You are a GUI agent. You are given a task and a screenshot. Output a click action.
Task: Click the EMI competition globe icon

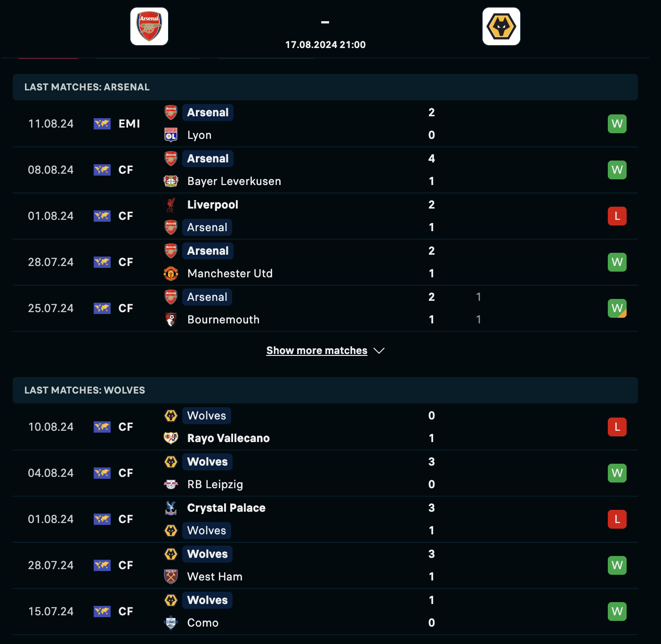(x=102, y=123)
